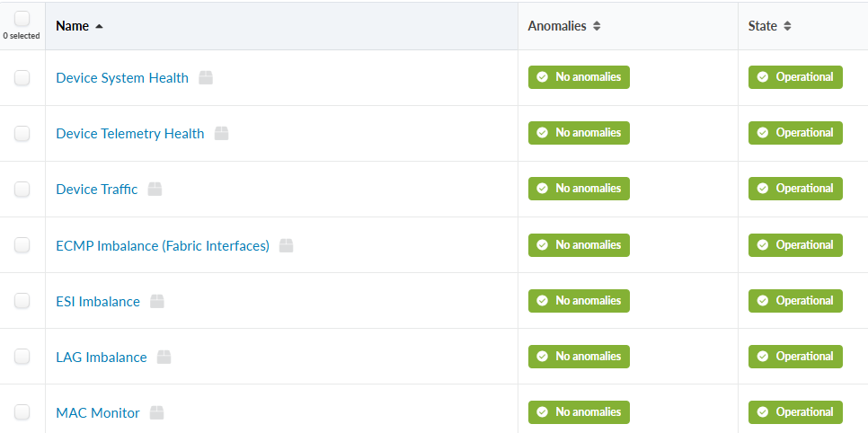
Task: Click the package icon beside ECMP Imbalance
Action: (x=287, y=245)
